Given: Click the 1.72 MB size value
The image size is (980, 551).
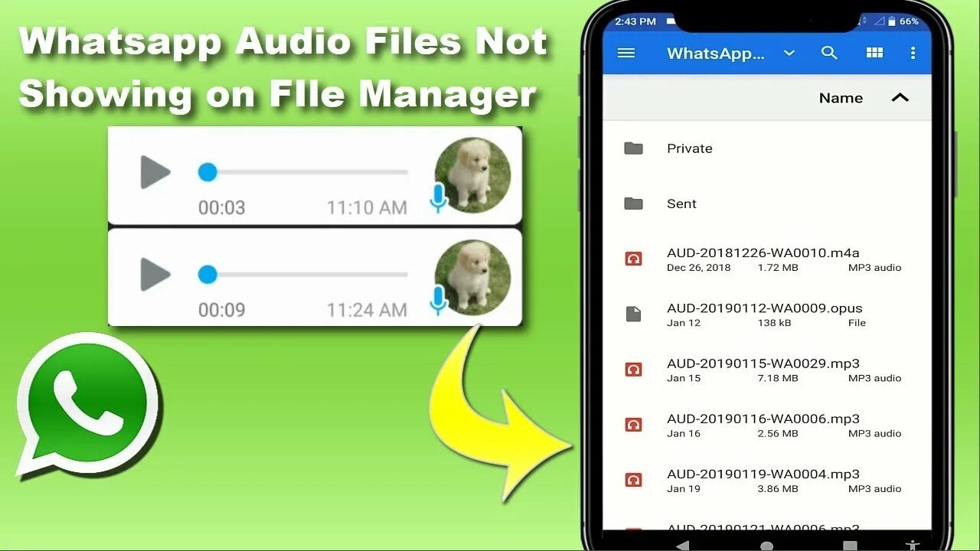Looking at the screenshot, I should click(778, 268).
